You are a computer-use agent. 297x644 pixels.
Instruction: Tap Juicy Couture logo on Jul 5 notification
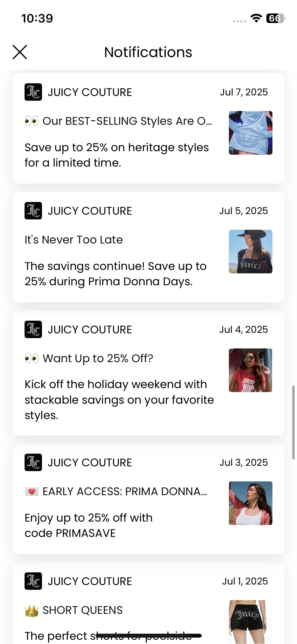33,211
